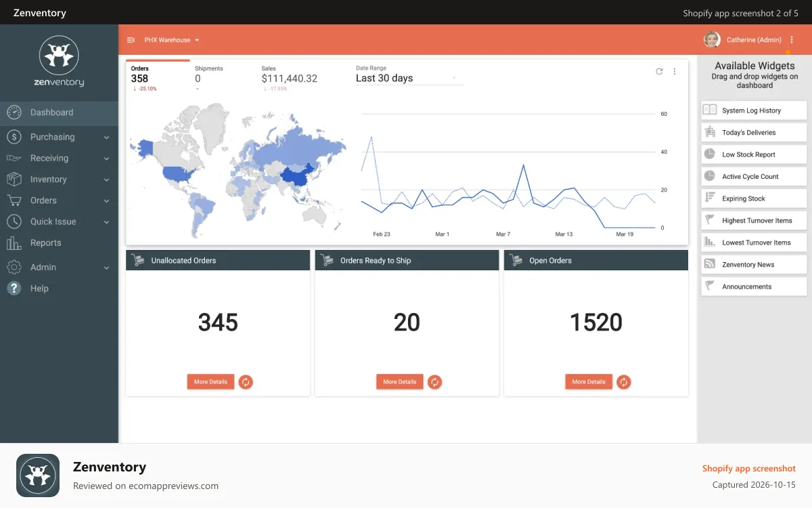
Task: Click the Receiving handshake icon
Action: point(14,158)
